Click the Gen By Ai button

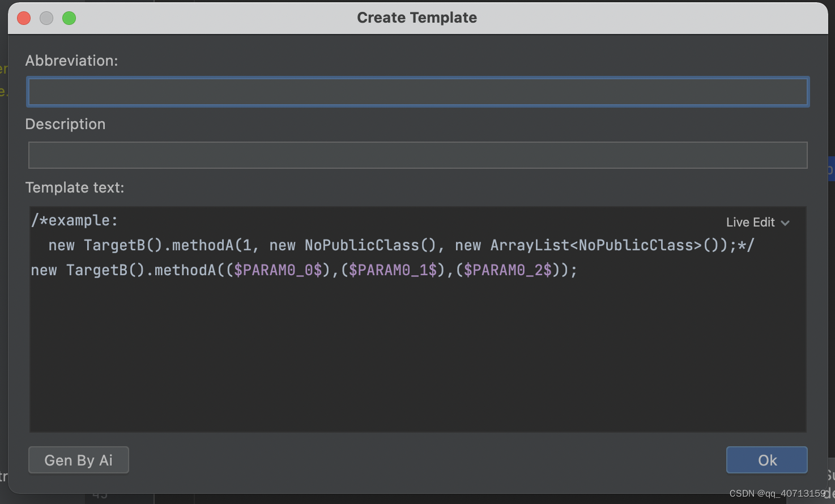click(79, 460)
